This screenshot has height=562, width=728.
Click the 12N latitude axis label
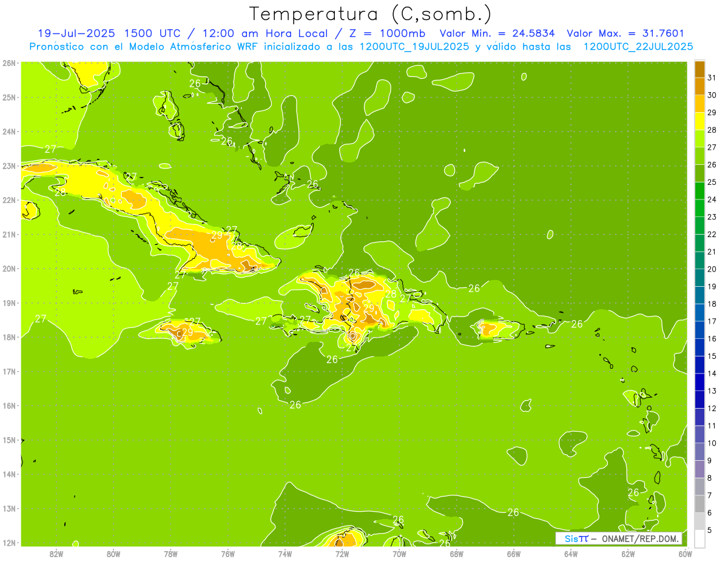tap(8, 543)
